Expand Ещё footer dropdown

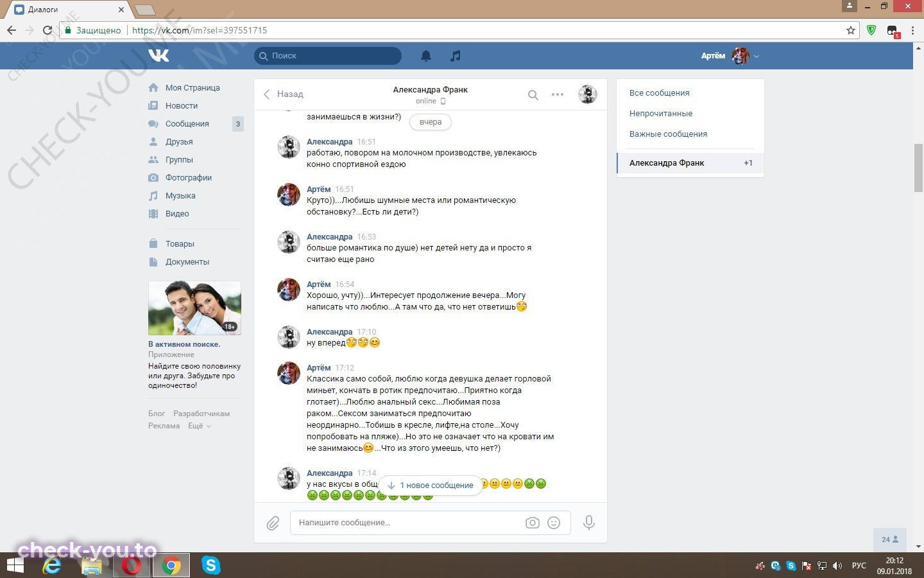pyautogui.click(x=199, y=426)
